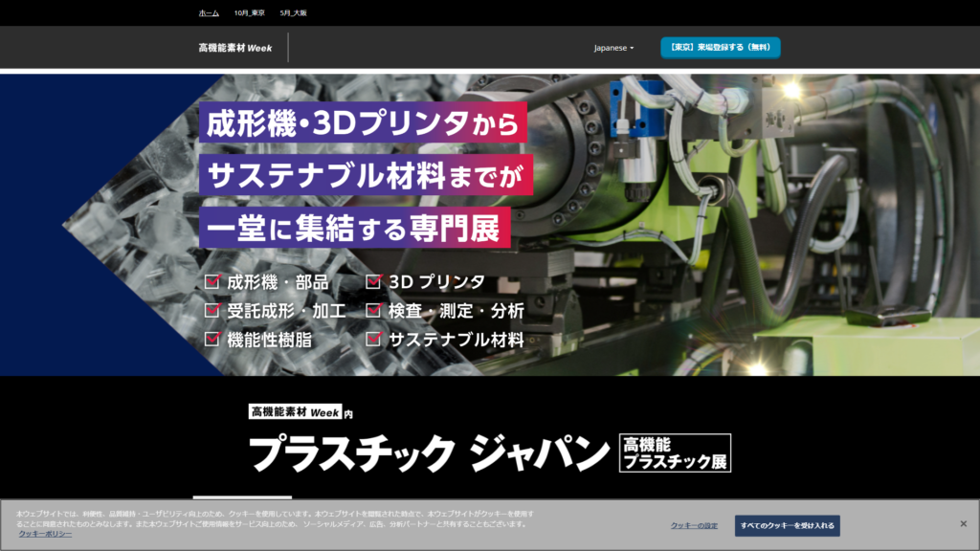
Task: Click the 検査・測定・分析 checkmark icon
Action: coord(374,311)
